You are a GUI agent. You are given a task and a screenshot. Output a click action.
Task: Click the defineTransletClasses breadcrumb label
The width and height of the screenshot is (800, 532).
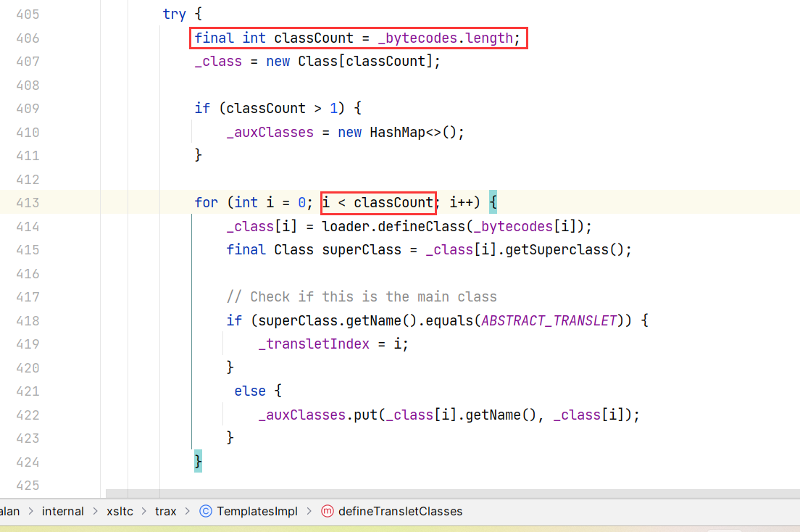400,511
